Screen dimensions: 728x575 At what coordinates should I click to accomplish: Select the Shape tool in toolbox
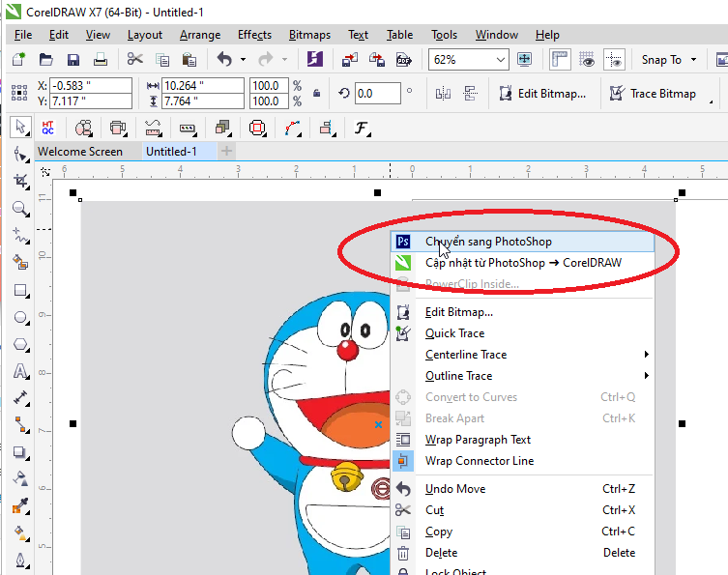20,154
